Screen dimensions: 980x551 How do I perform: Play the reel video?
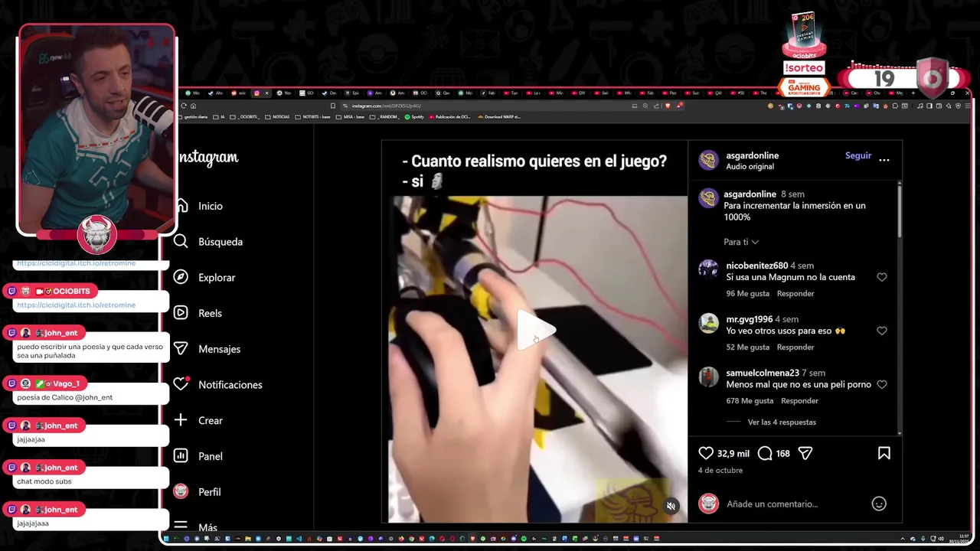click(x=535, y=331)
